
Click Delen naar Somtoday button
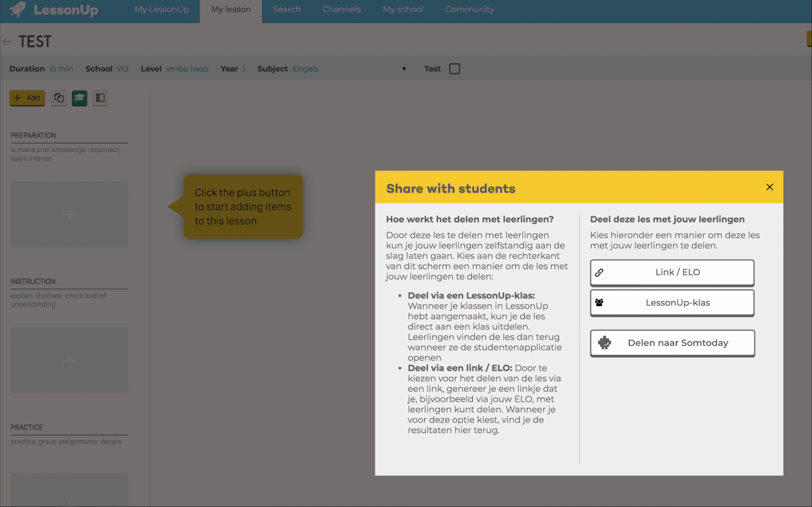coord(672,343)
